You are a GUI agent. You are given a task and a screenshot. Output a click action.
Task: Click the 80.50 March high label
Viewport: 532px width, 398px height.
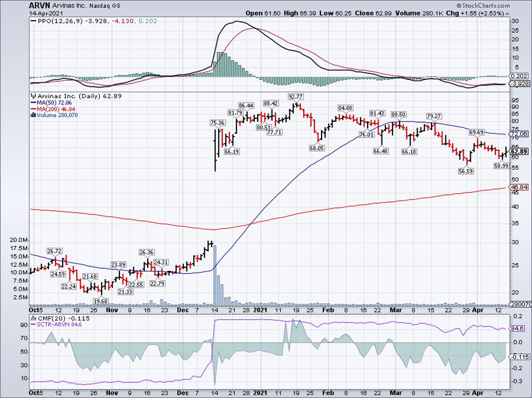pos(398,114)
